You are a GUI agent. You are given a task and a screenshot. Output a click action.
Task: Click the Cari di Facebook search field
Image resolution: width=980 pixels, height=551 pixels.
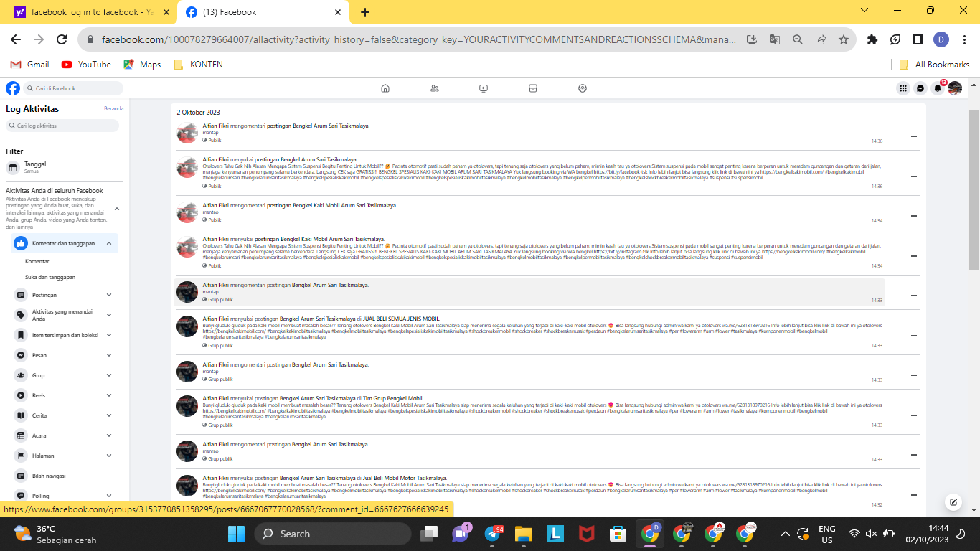click(72, 88)
